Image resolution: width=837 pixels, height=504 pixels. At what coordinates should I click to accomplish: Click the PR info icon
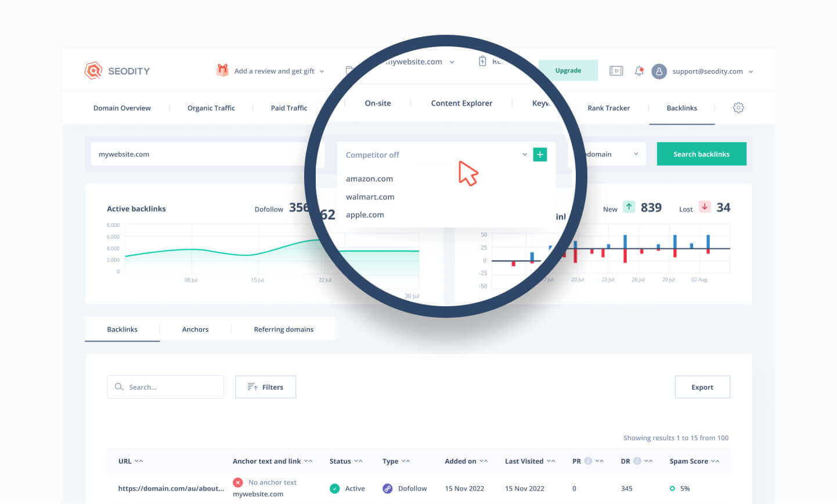point(588,461)
